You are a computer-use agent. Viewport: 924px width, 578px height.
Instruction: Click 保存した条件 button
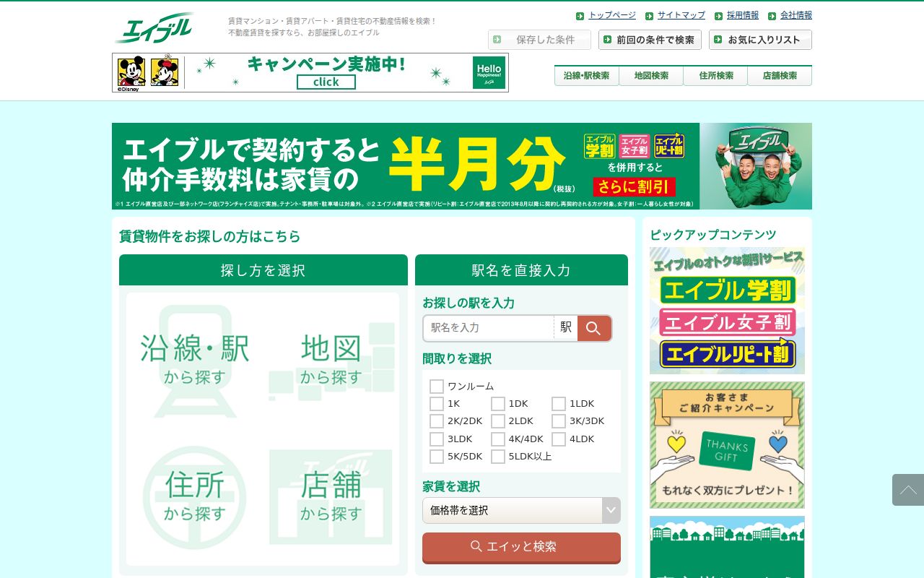pos(539,40)
